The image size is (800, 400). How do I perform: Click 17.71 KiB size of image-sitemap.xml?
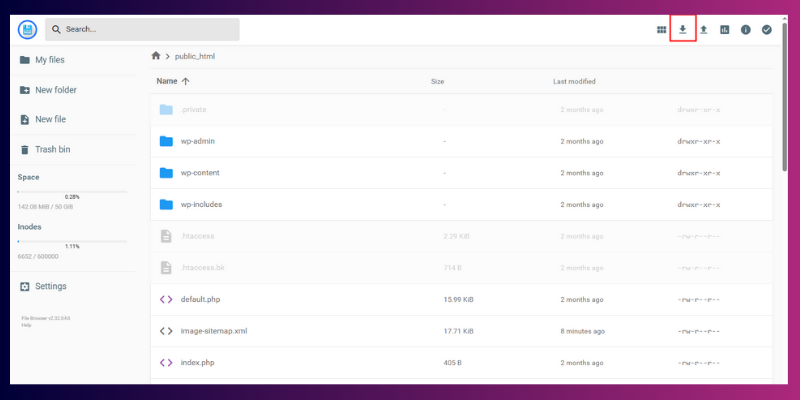459,331
